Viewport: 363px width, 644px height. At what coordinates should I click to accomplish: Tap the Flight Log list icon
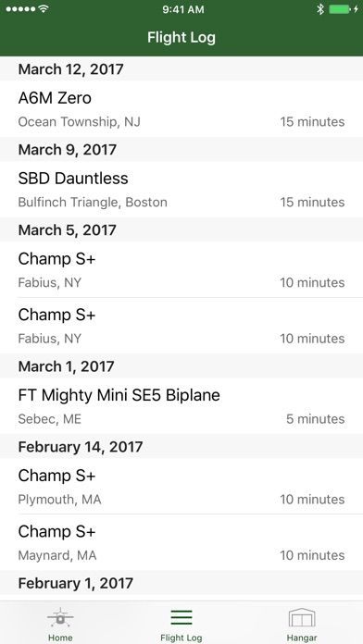[181, 617]
